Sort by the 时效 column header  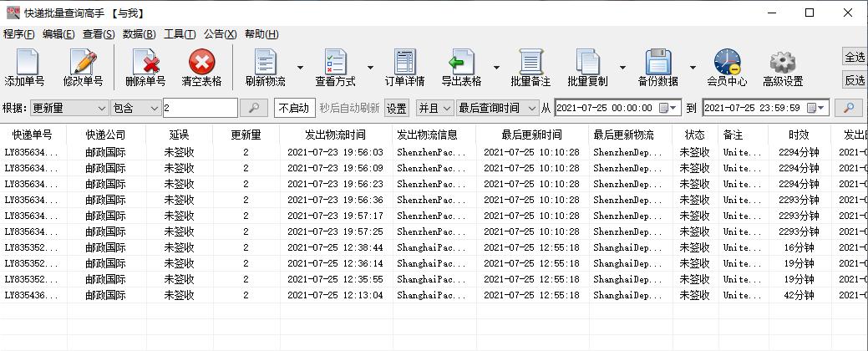799,135
